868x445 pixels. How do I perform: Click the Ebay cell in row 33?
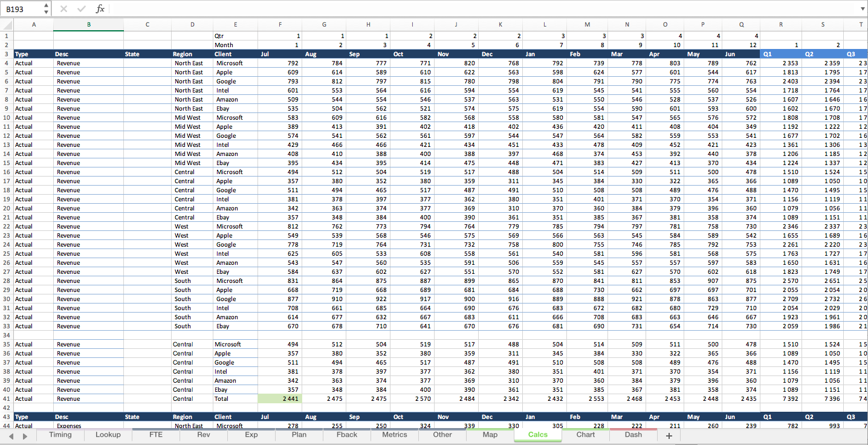click(x=236, y=326)
